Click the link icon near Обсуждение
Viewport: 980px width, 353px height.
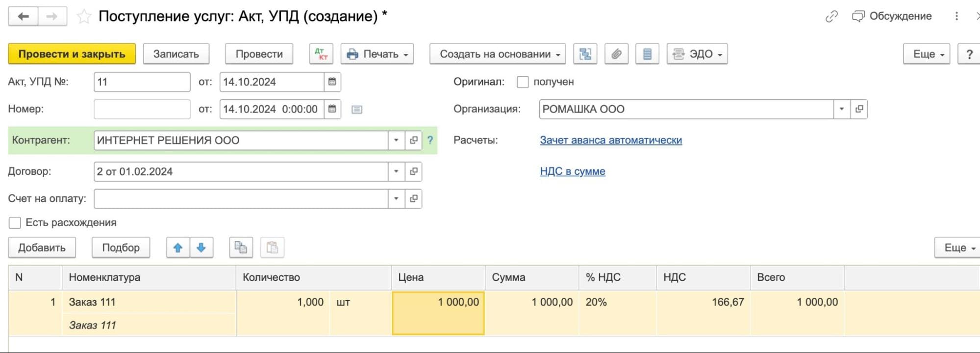[x=831, y=16]
